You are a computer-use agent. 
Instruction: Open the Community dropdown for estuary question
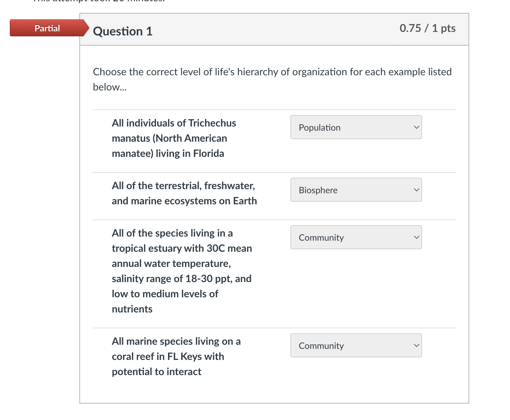(356, 237)
